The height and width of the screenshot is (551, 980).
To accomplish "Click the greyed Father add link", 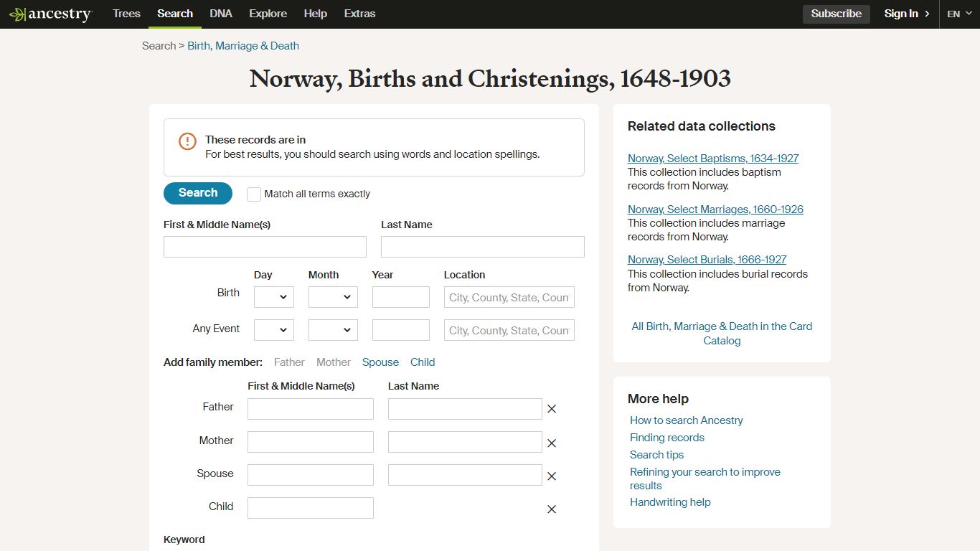I will [x=289, y=362].
